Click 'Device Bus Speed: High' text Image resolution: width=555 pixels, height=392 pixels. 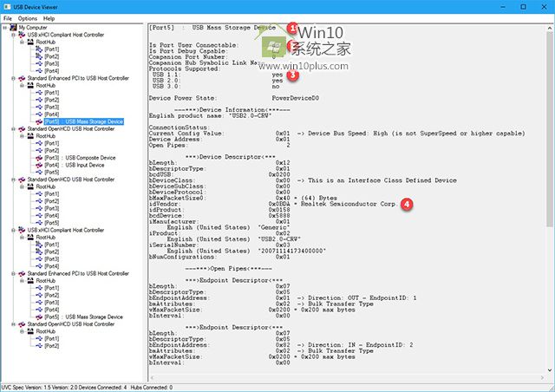[x=348, y=134]
